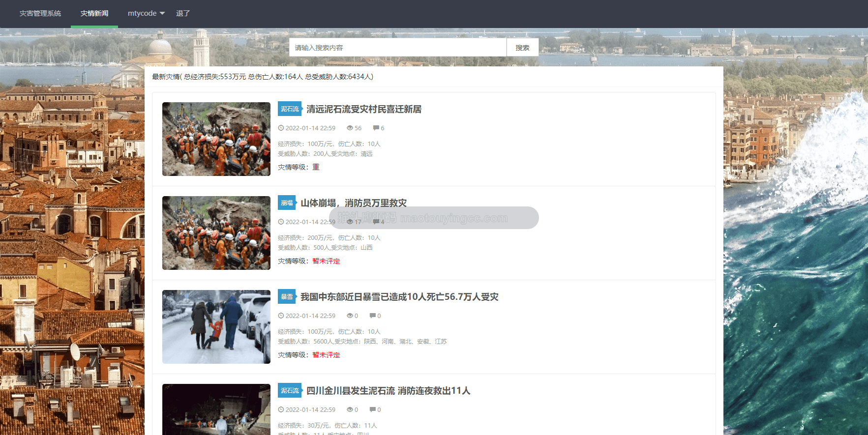Click the eye views icon on 暴雪 article
Image resolution: width=868 pixels, height=435 pixels.
(x=350, y=316)
